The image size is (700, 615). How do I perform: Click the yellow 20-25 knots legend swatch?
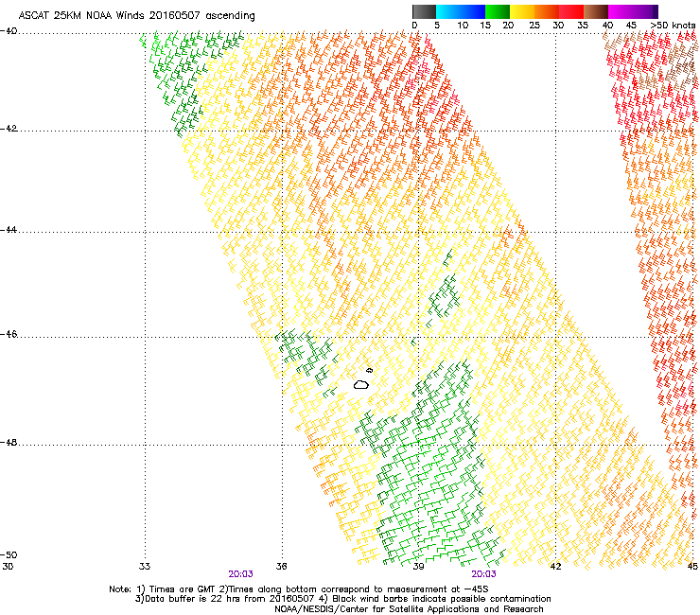(x=522, y=11)
